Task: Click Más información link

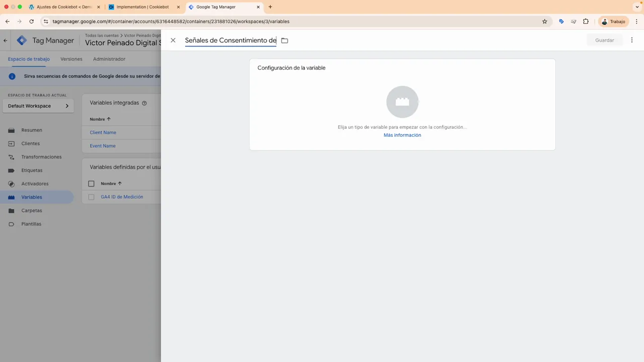Action: coord(402,135)
